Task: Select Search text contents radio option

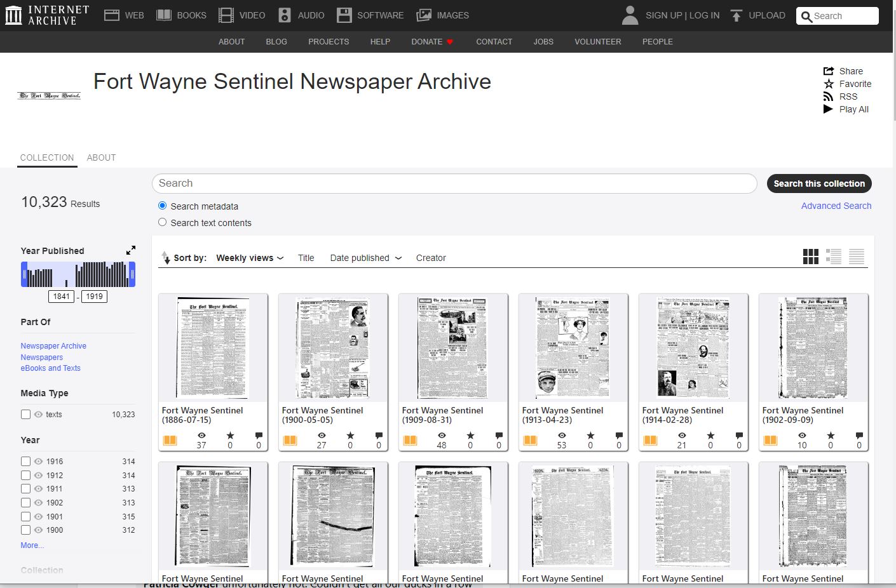Action: pos(162,222)
